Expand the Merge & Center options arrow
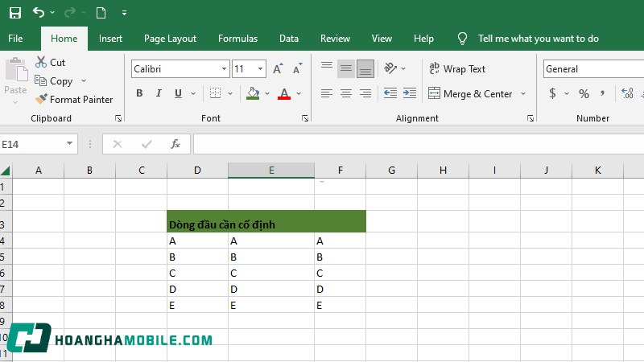The width and height of the screenshot is (644, 362). (523, 93)
